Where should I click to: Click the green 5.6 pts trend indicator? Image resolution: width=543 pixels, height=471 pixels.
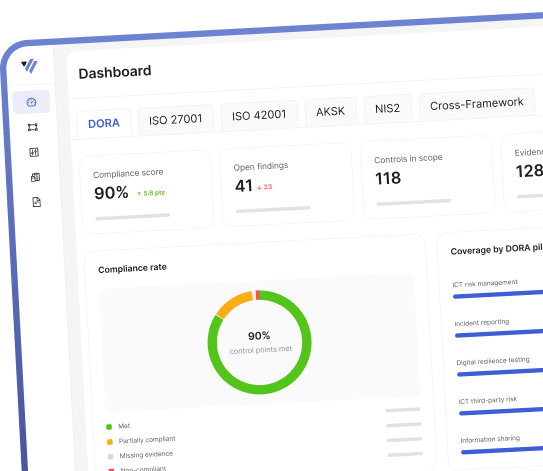151,193
